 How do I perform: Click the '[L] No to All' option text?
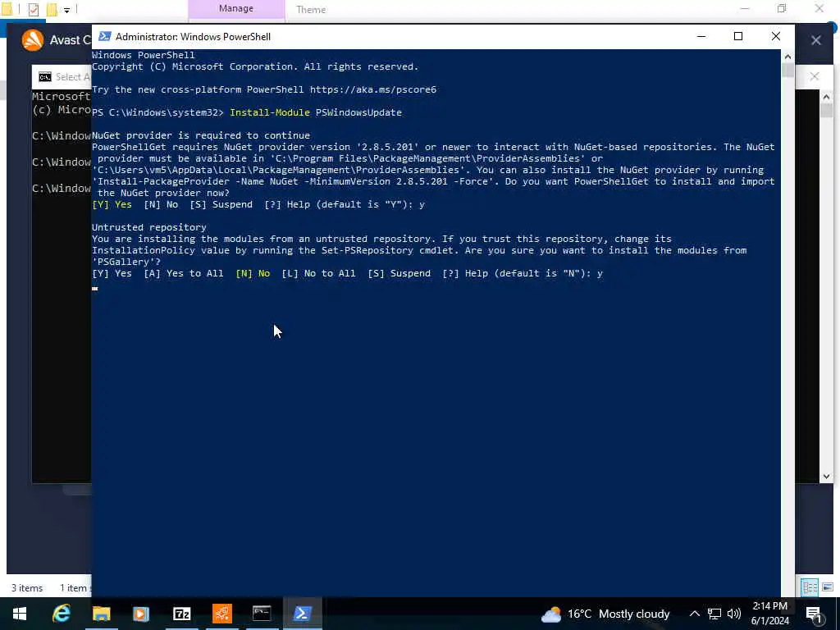(x=319, y=273)
